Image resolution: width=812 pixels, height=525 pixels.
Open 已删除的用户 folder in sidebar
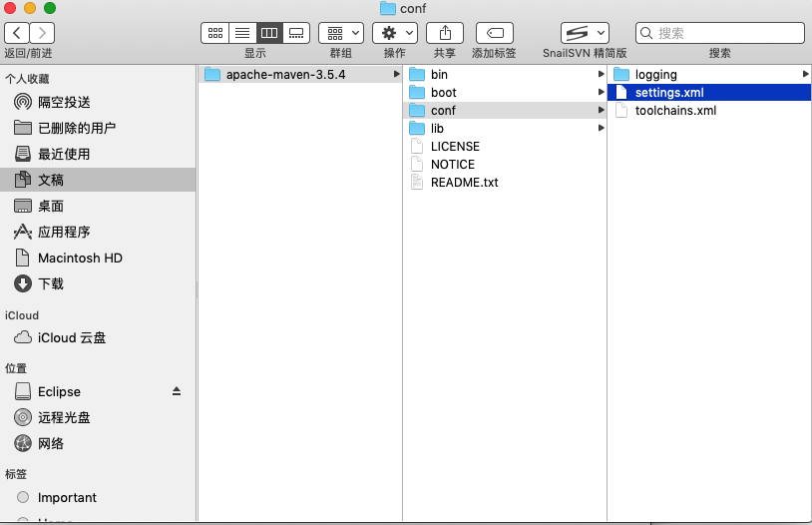point(99,128)
